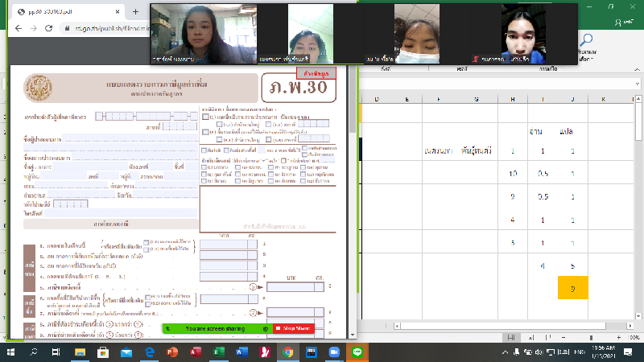Click the browser address bar URL
The image size is (644, 362).
113,27
